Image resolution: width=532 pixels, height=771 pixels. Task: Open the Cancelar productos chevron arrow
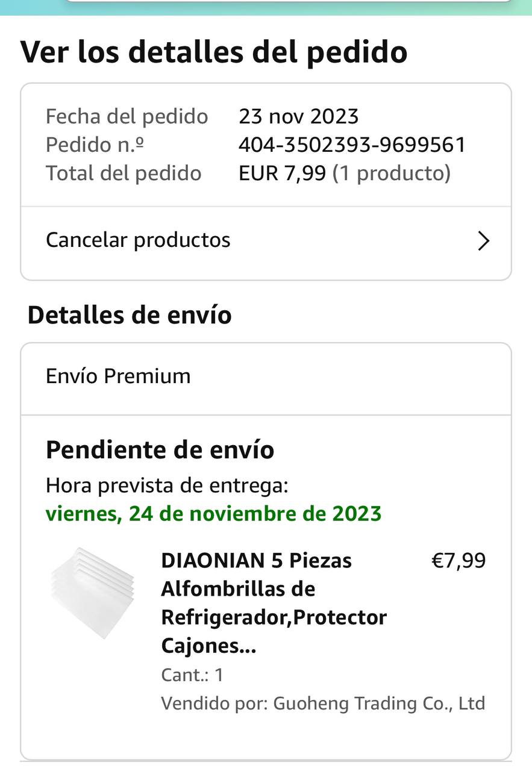pos(483,241)
